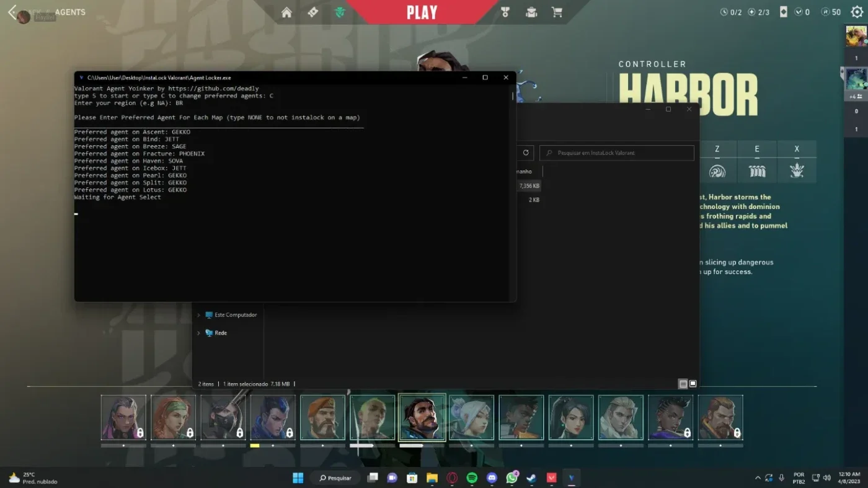Open the Agents icon in the top navigation
The height and width of the screenshot is (488, 868).
click(340, 12)
